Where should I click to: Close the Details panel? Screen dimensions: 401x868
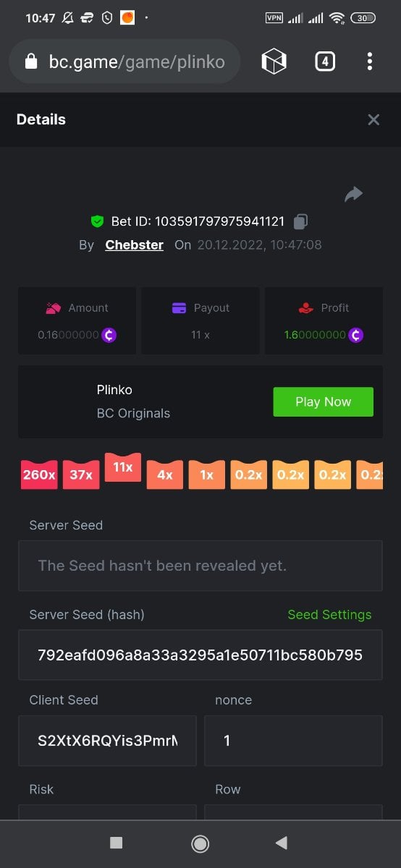[x=373, y=120]
